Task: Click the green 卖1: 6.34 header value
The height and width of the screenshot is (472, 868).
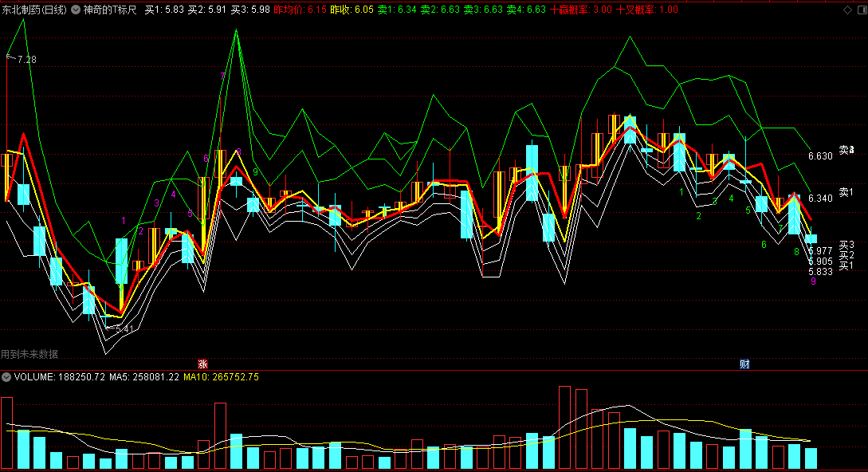Action: coord(398,10)
